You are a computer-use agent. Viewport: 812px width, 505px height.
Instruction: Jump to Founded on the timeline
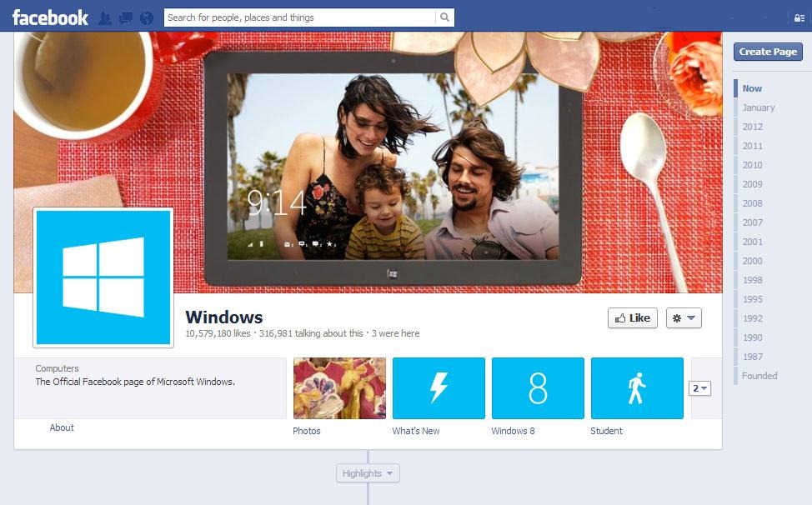click(x=759, y=376)
